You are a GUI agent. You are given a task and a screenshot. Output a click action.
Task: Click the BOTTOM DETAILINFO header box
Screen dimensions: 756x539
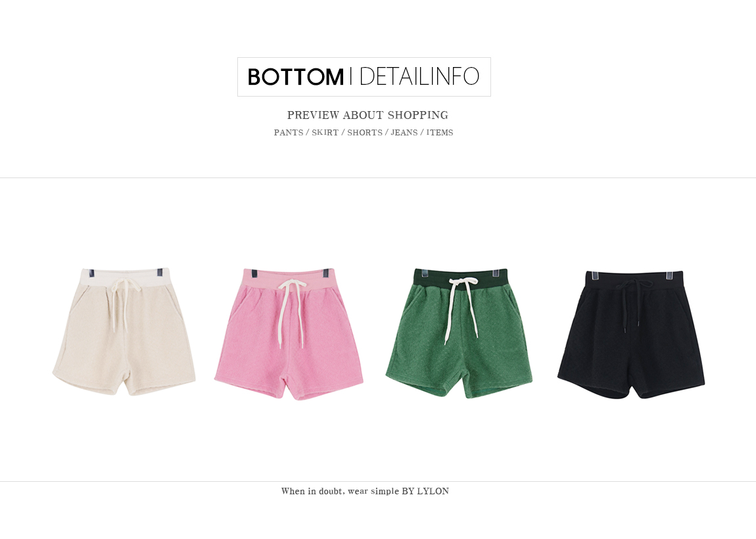click(x=364, y=77)
